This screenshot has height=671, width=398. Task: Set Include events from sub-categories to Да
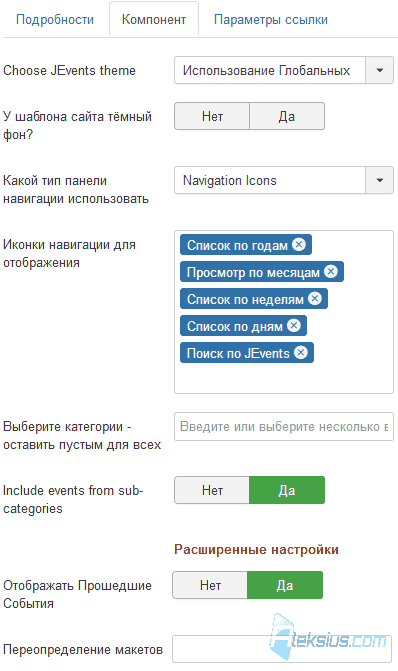287,490
